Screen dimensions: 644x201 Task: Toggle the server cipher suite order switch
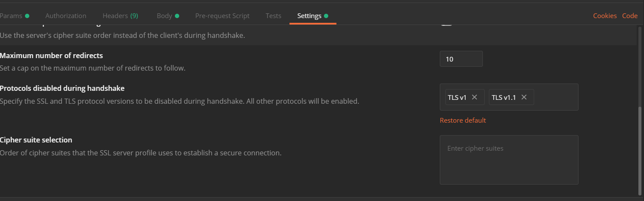pos(446,25)
